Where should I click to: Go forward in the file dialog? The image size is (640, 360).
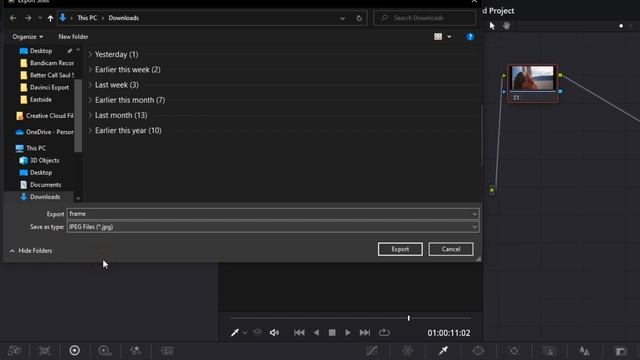pos(28,18)
